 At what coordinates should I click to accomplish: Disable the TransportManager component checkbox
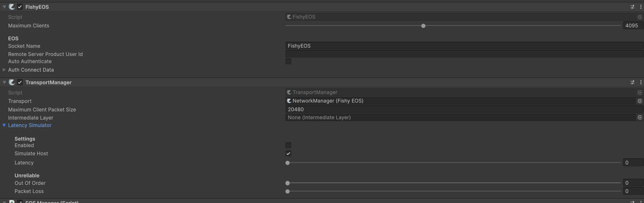(x=20, y=82)
